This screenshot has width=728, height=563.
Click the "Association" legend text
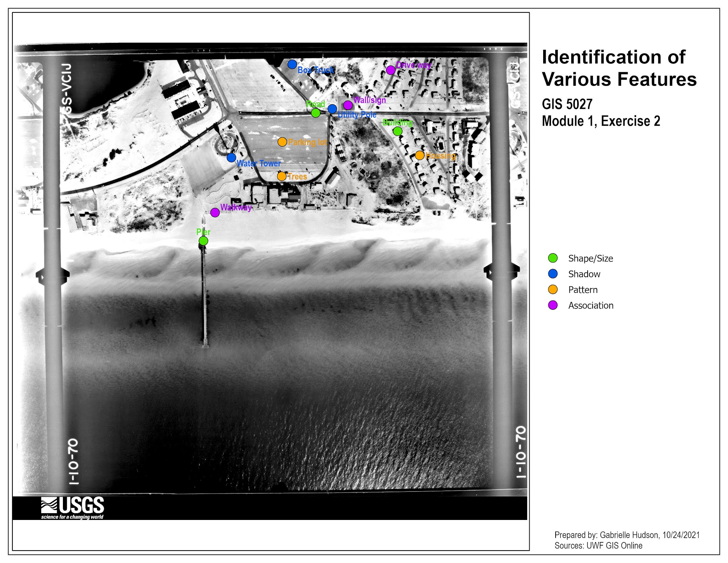[x=591, y=305]
